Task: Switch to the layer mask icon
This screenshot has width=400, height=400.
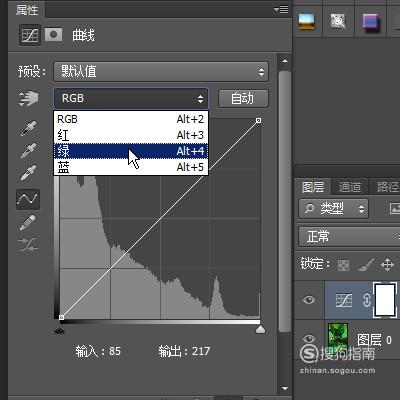Action: point(53,34)
